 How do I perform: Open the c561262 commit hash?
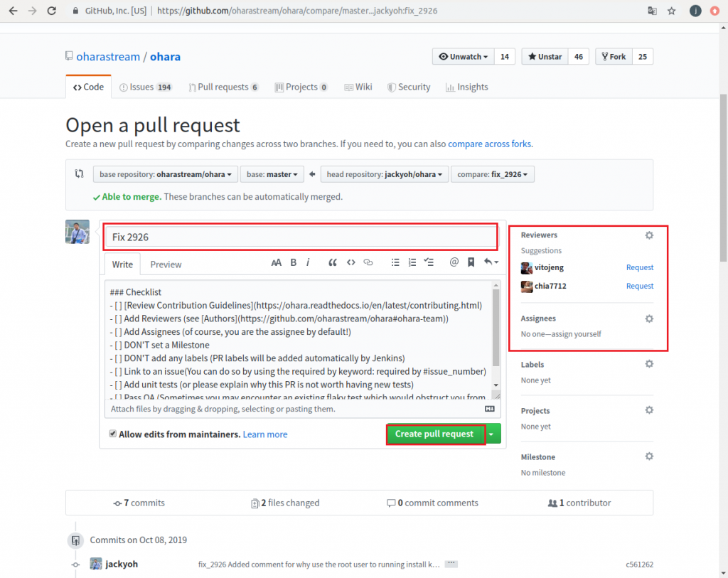point(639,564)
